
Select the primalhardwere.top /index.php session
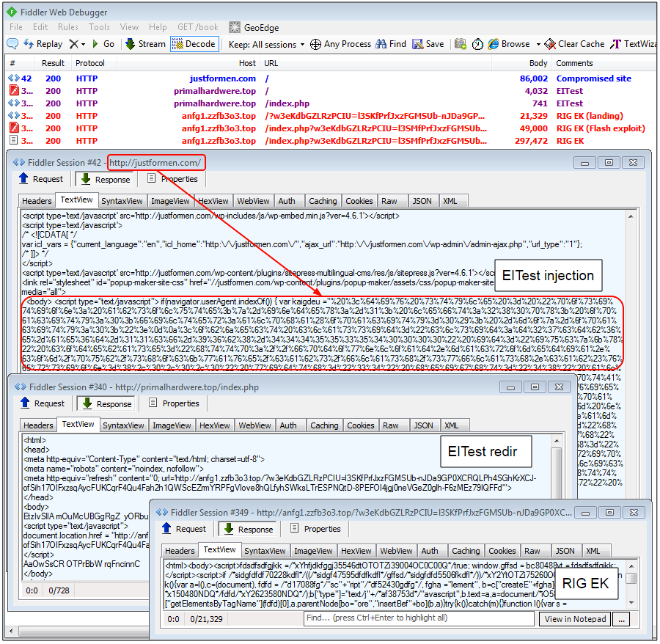pyautogui.click(x=331, y=103)
